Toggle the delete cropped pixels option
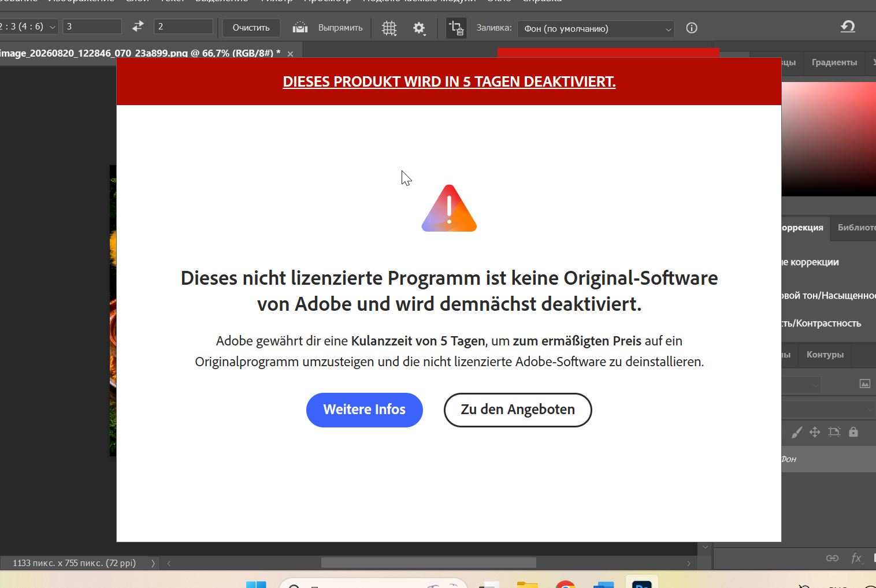 (456, 28)
